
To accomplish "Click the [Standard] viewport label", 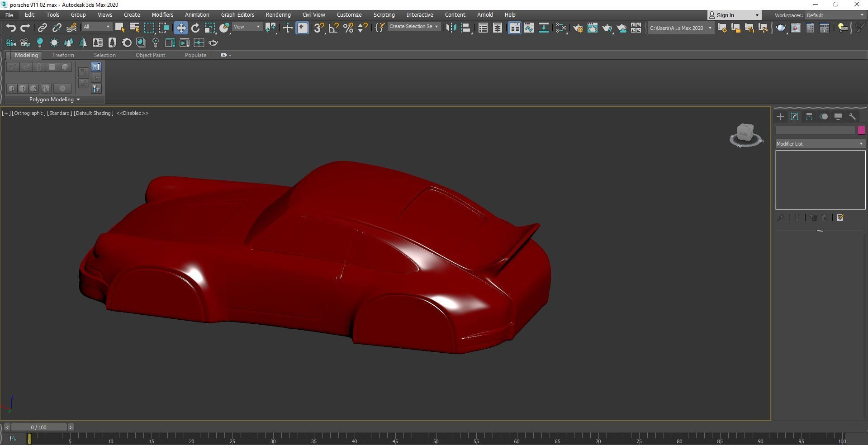I will pos(60,113).
